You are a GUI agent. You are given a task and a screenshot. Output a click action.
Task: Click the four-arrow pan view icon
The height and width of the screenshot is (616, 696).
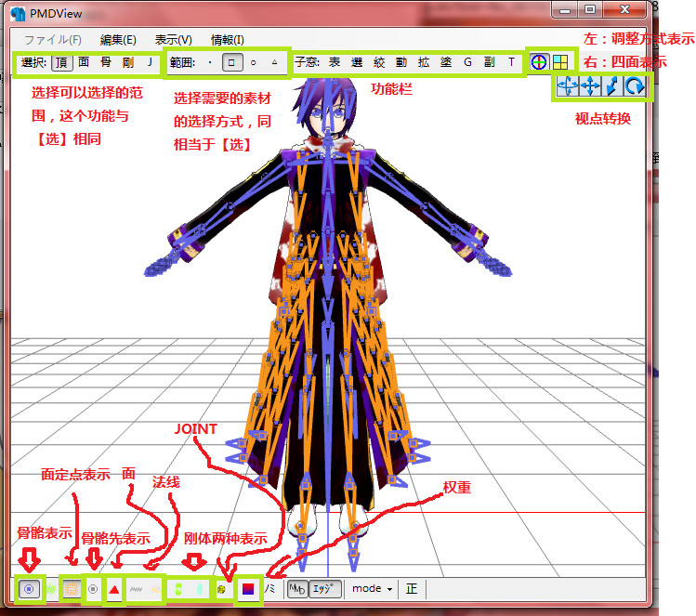(590, 86)
